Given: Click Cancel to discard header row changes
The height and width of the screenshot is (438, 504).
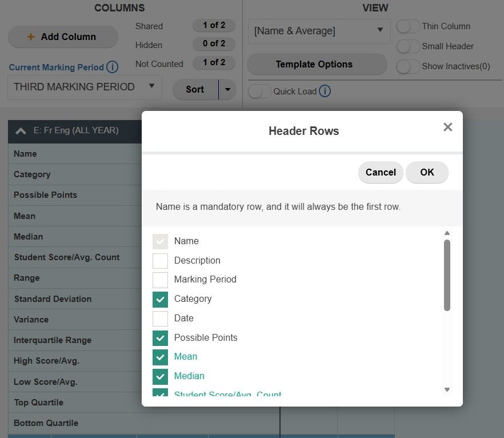Looking at the screenshot, I should (x=380, y=172).
